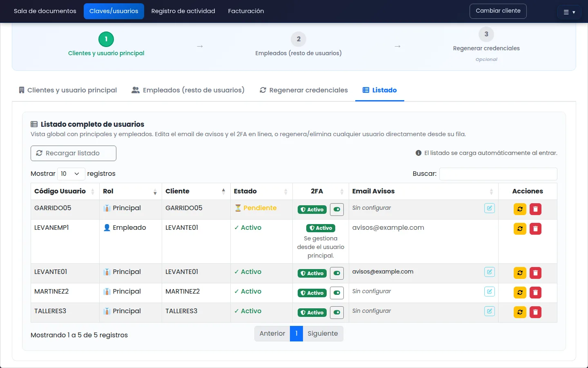Regenerate credentials for LEVANTE01 principal row
The height and width of the screenshot is (368, 588).
click(520, 273)
